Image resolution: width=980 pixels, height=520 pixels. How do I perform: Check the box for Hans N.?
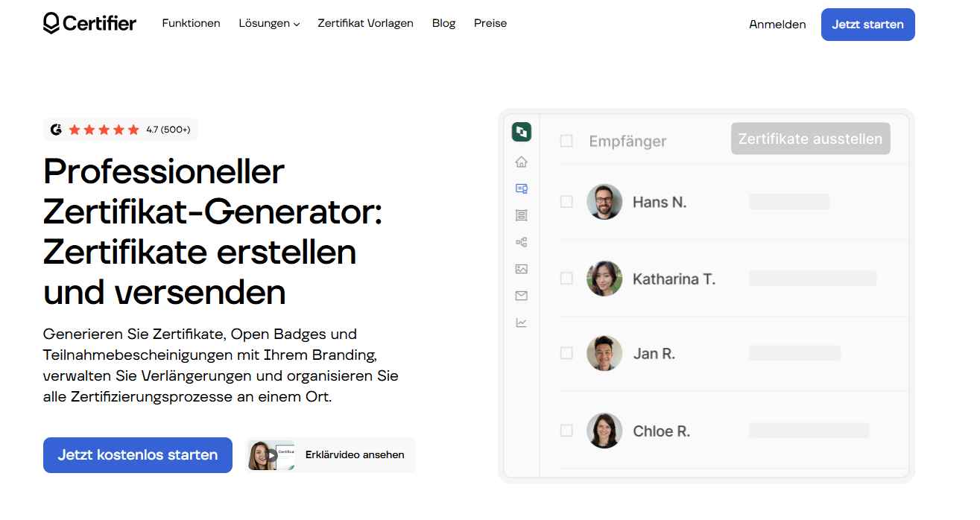566,202
